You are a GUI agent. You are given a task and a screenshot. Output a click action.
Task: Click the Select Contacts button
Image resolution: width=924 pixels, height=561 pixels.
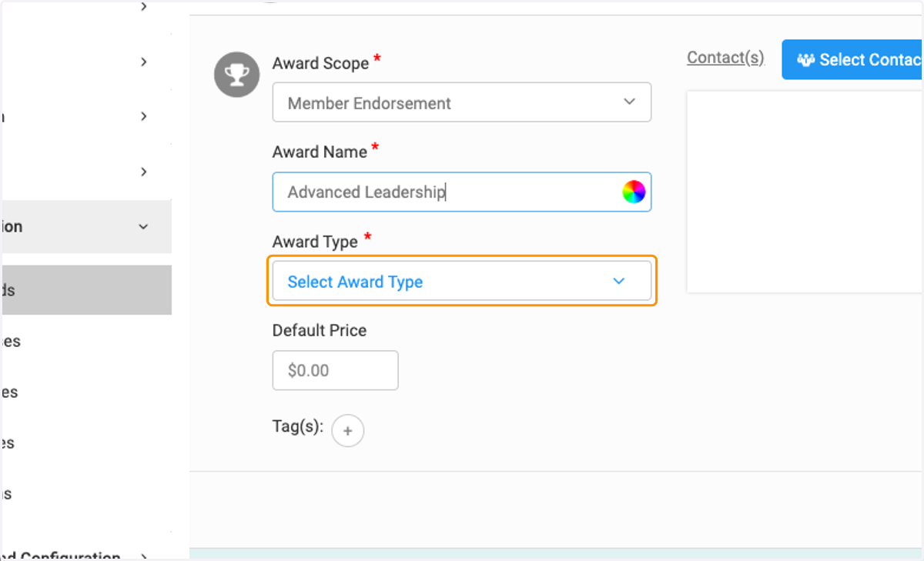click(853, 59)
